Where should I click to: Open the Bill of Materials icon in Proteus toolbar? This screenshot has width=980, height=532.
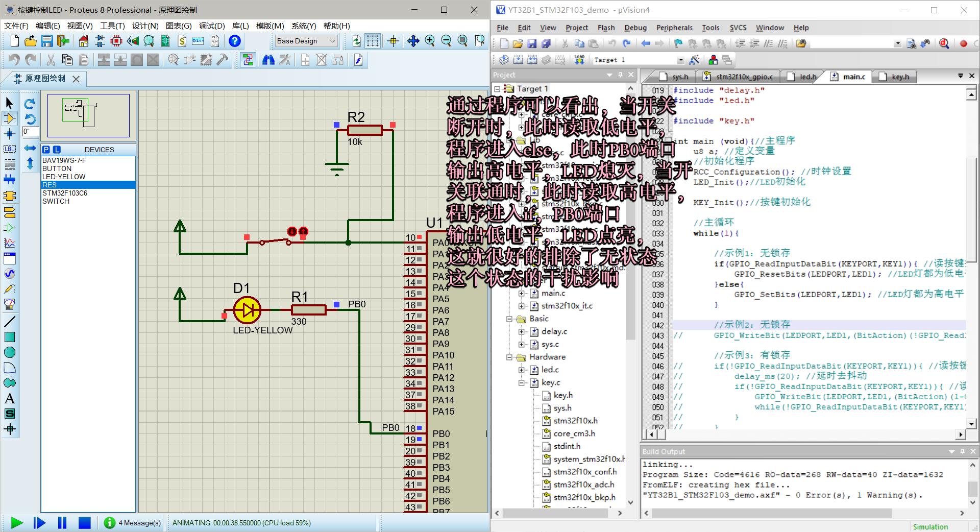point(182,41)
